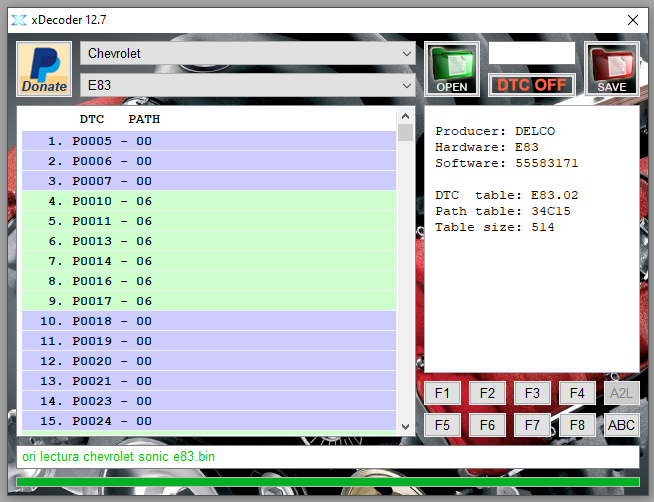Click the PayPal Donate icon

[44, 69]
